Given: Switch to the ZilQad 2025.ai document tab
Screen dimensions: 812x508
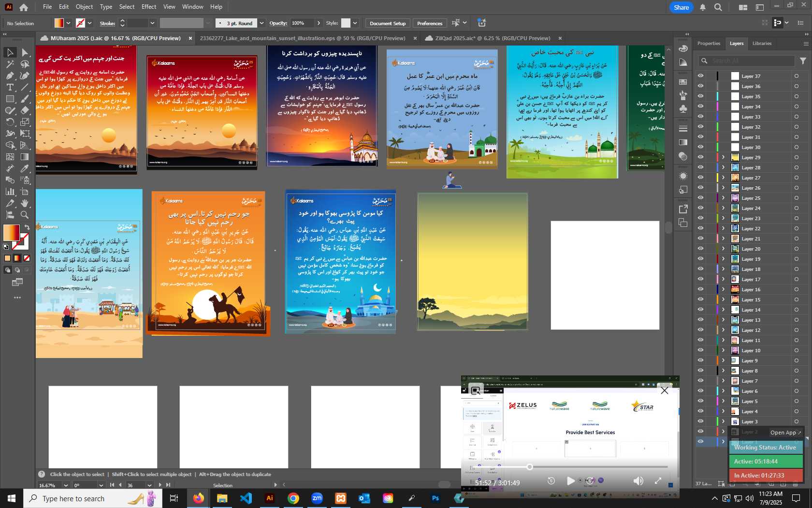Looking at the screenshot, I should pos(493,38).
